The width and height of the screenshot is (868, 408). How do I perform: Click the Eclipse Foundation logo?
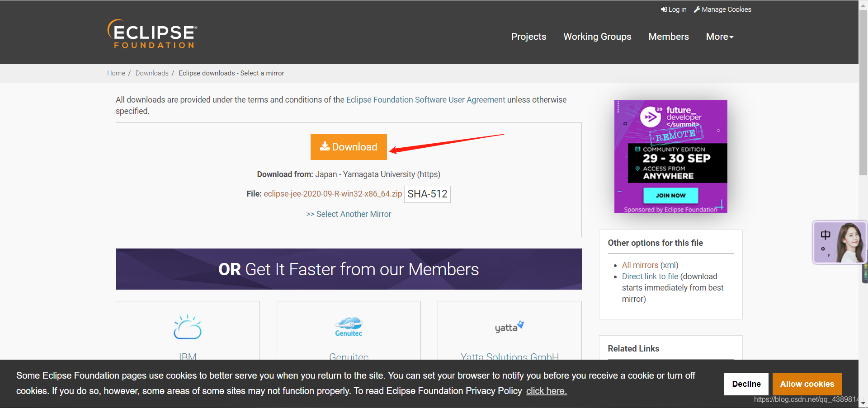point(152,34)
